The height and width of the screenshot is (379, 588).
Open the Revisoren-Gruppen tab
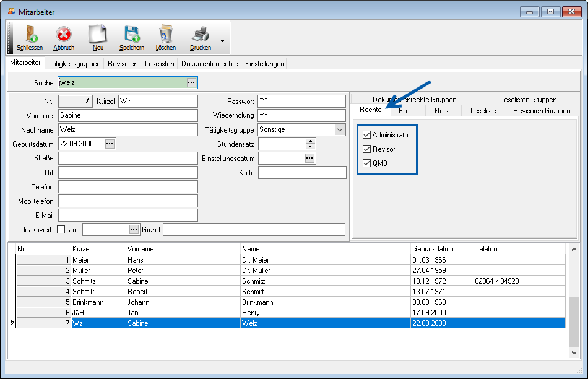click(x=542, y=111)
